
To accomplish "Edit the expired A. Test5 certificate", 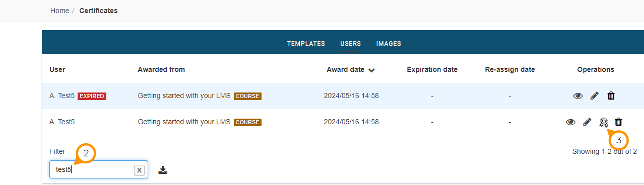I will [x=595, y=96].
